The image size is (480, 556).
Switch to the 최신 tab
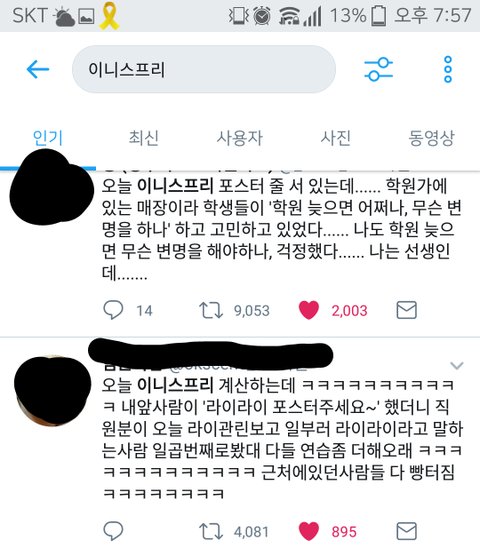(143, 138)
